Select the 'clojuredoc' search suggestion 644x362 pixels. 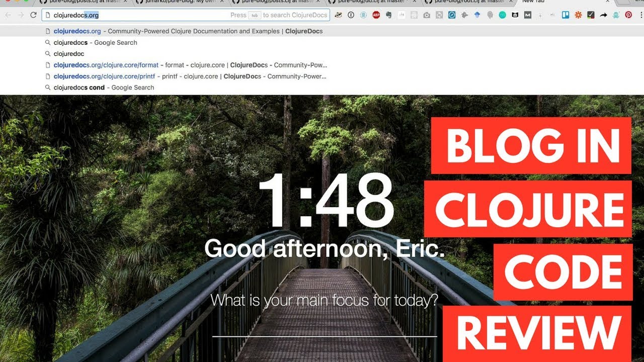coord(322,54)
